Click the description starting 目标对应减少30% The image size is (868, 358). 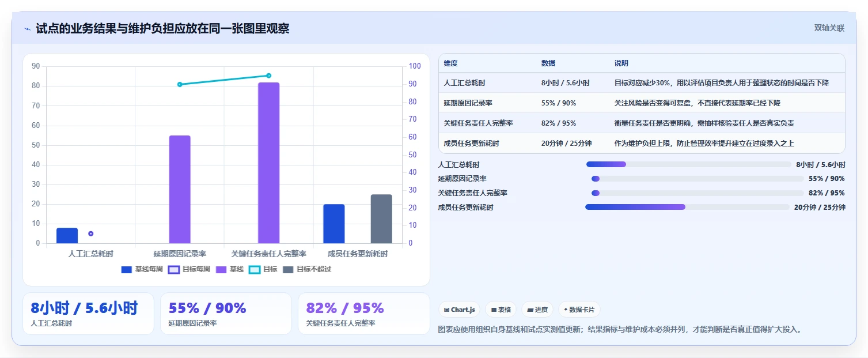[722, 83]
